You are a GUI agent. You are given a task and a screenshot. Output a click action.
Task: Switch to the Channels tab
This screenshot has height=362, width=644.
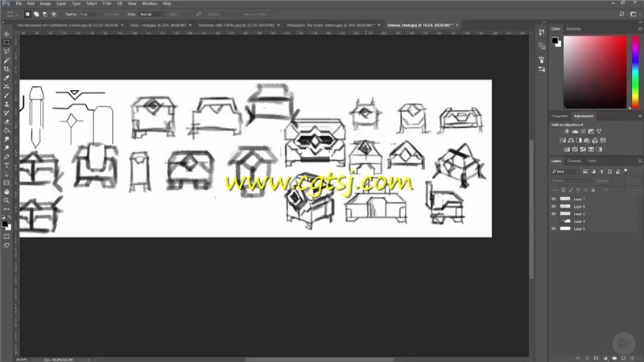coord(574,161)
